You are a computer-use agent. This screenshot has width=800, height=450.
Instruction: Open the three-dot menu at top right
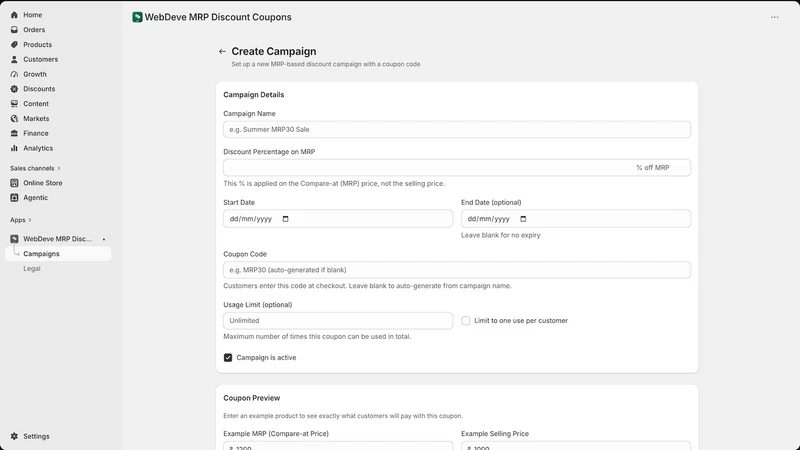coord(774,17)
